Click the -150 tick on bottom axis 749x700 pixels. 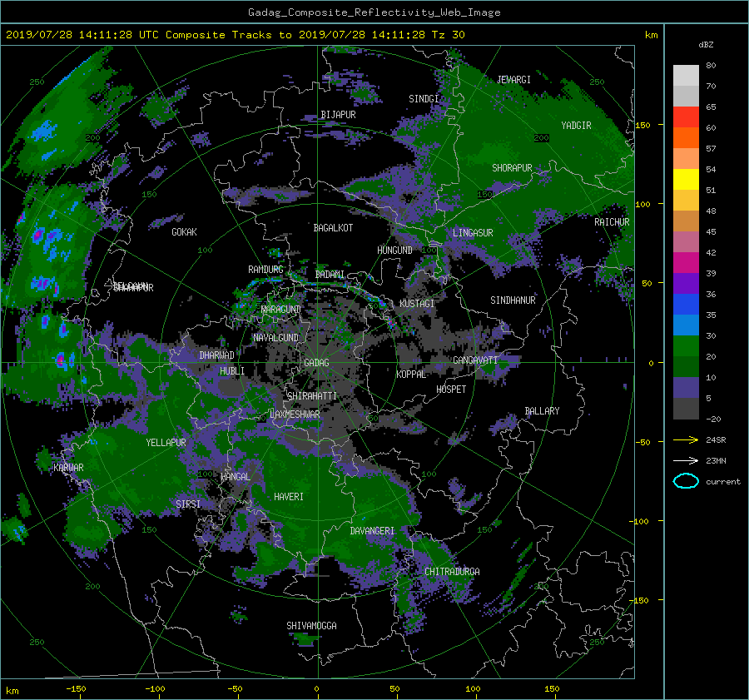[x=76, y=689]
